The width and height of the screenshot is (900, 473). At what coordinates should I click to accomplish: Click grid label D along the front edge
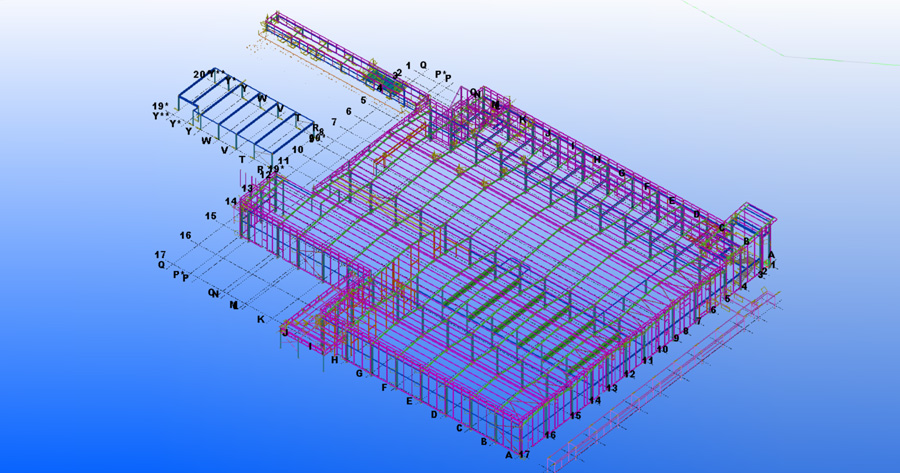pos(434,414)
